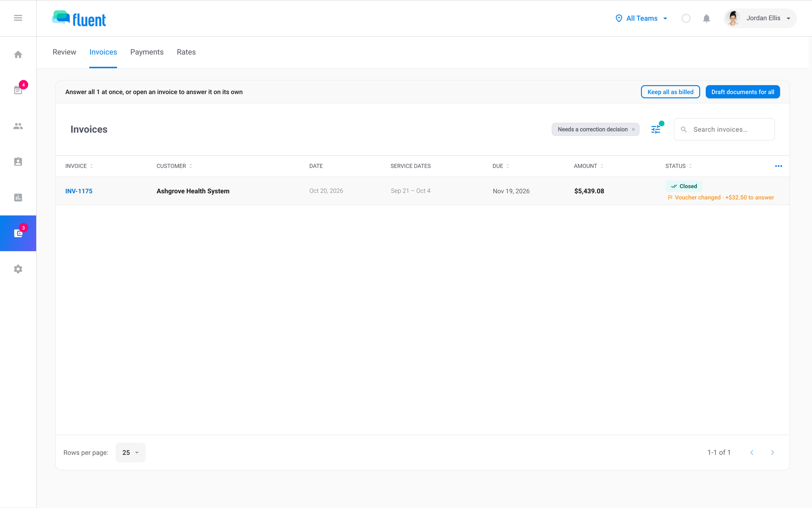Sort by the Amount column
The height and width of the screenshot is (508, 812).
[x=588, y=166]
